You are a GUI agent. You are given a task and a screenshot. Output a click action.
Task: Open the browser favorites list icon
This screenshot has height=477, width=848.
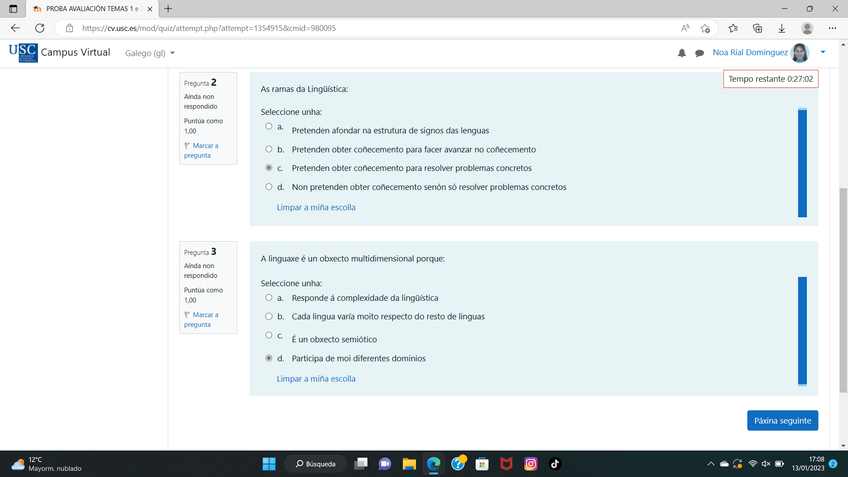[733, 28]
